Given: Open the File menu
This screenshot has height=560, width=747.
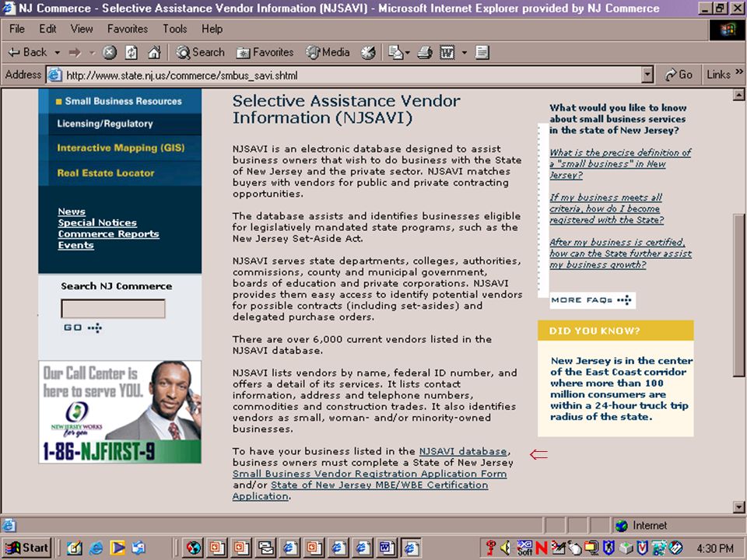Looking at the screenshot, I should [16, 29].
